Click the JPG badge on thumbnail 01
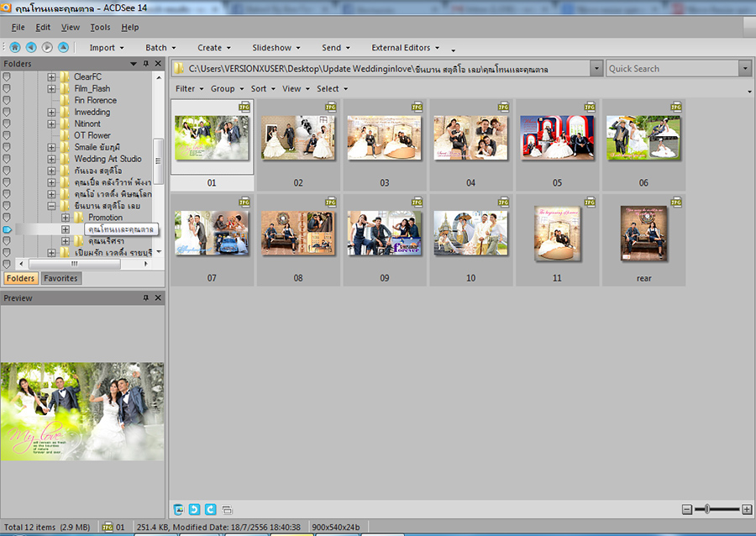This screenshot has height=536, width=756. (x=244, y=107)
